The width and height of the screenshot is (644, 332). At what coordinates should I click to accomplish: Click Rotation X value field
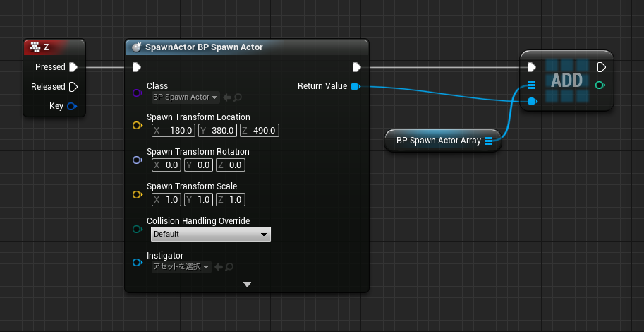tap(166, 165)
